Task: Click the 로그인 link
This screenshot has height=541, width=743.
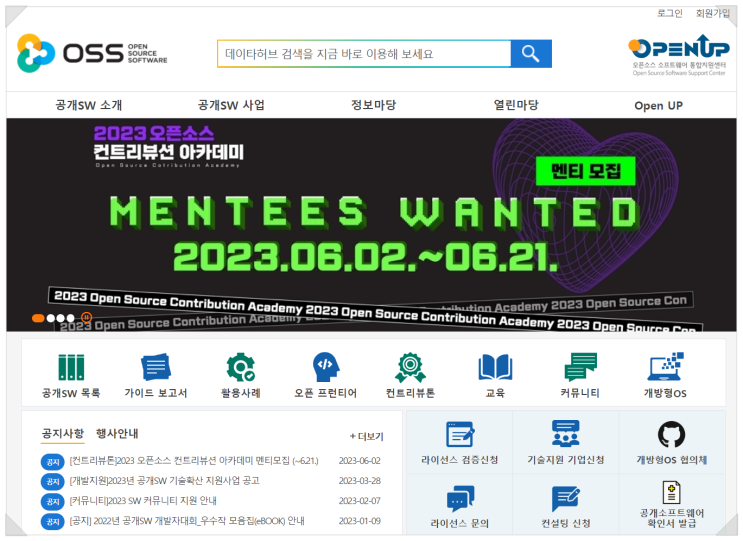Action: click(x=670, y=13)
